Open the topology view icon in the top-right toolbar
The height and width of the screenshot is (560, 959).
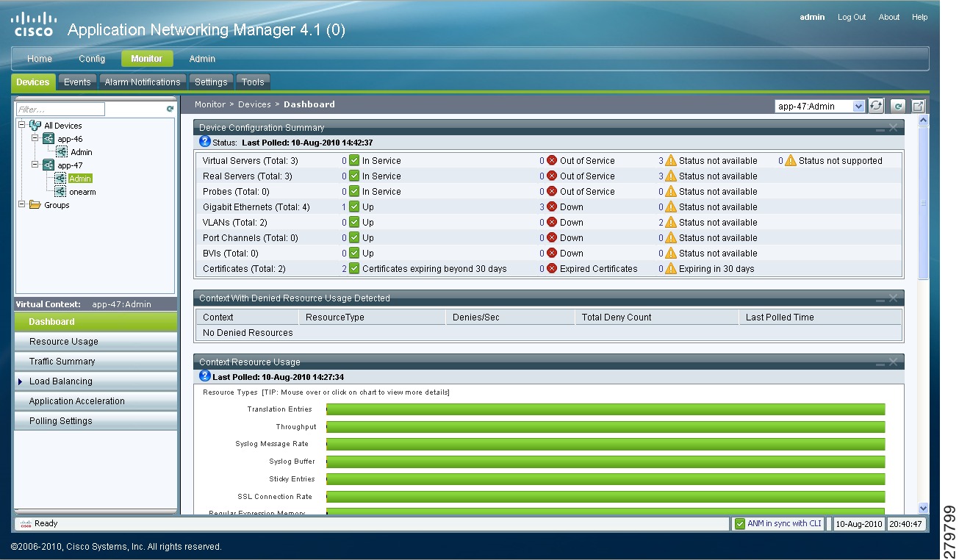[917, 105]
